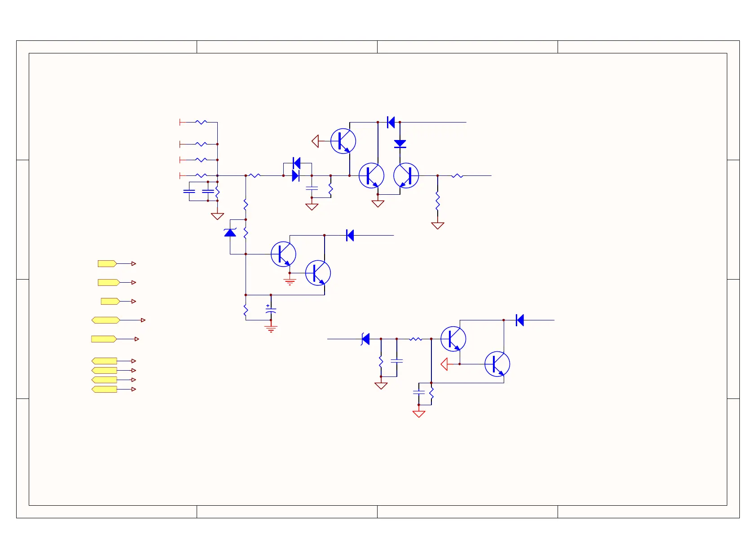The image size is (756, 534).
Task: Select the horizontal Zener diode on the lower wire
Action: tap(365, 339)
